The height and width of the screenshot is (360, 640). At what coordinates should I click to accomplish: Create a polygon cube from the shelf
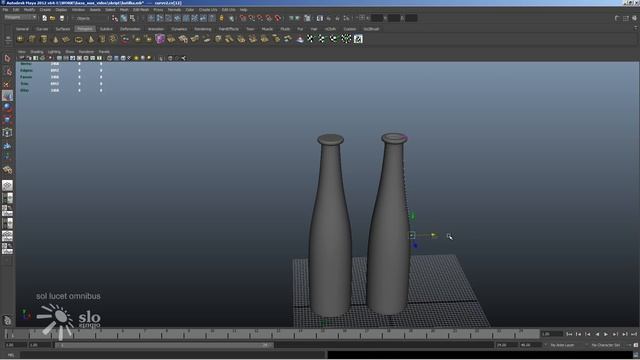(x=32, y=39)
